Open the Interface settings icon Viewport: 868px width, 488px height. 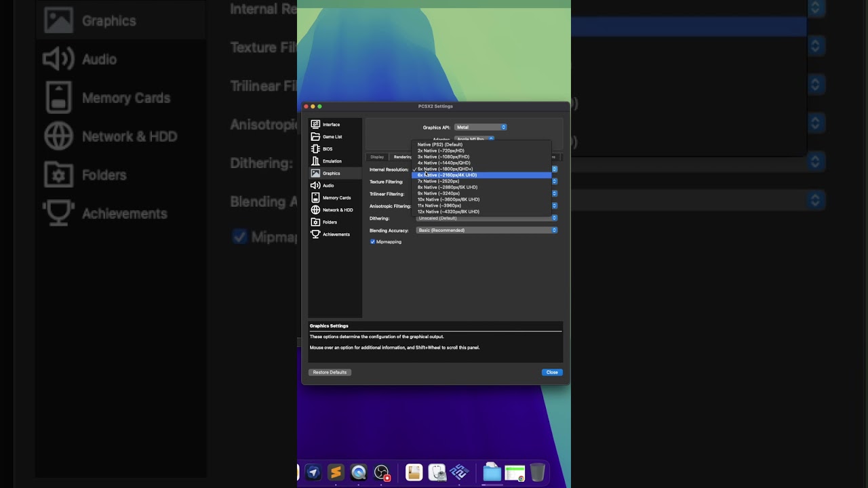coord(315,125)
